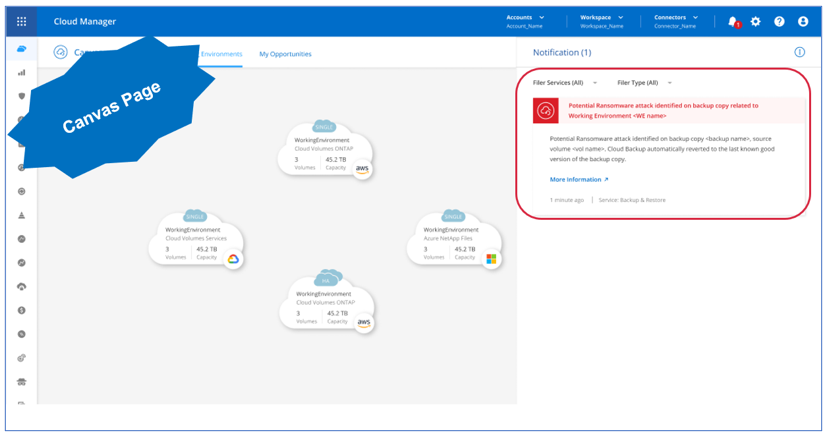Image resolution: width=823 pixels, height=440 pixels.
Task: Click the help question mark icon
Action: tap(779, 21)
